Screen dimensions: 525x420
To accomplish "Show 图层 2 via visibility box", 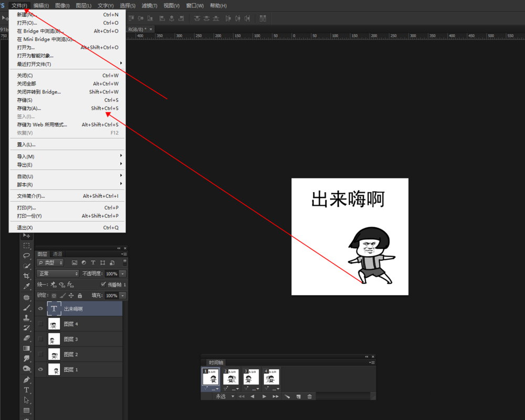I will click(x=40, y=354).
